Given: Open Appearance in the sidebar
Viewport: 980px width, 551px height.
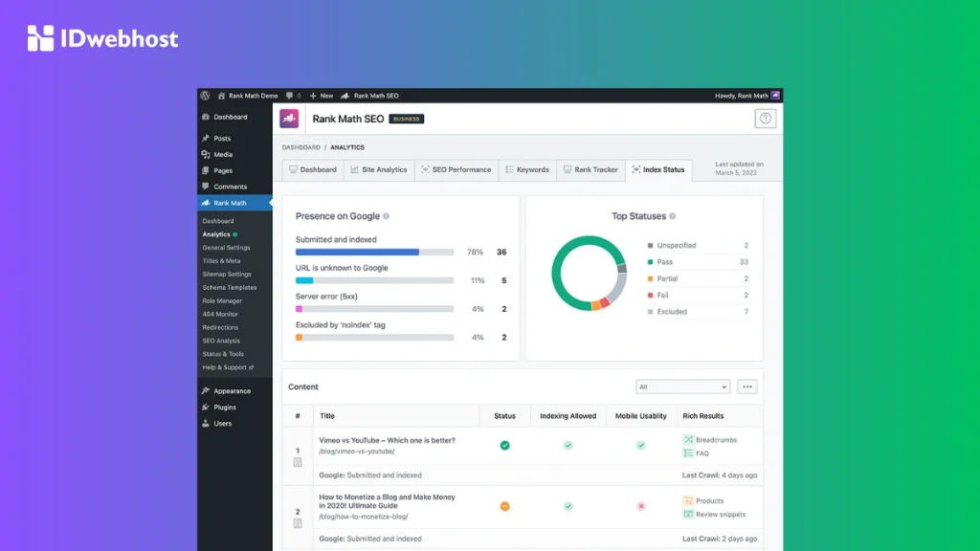Looking at the screenshot, I should [x=235, y=391].
